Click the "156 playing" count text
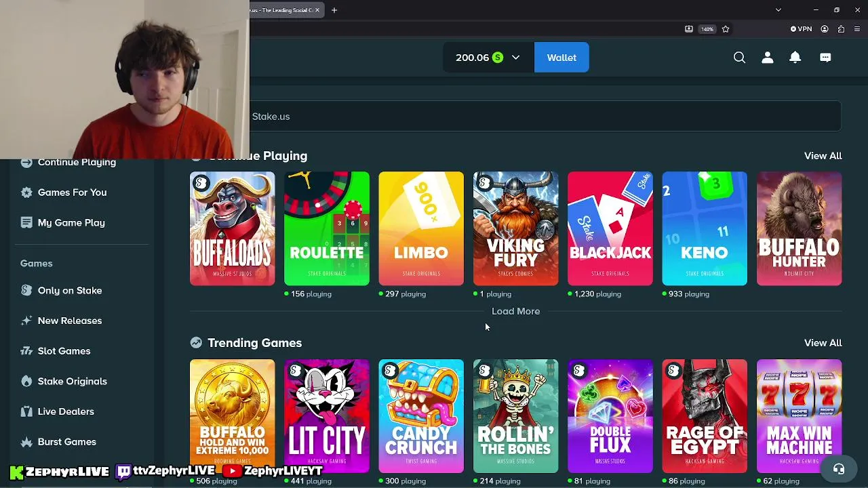The width and height of the screenshot is (868, 488). (311, 294)
